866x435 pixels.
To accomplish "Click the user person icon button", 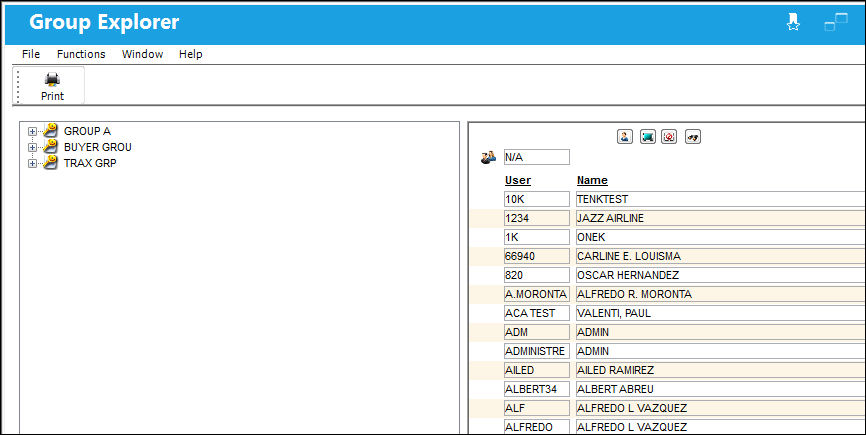I will click(625, 136).
